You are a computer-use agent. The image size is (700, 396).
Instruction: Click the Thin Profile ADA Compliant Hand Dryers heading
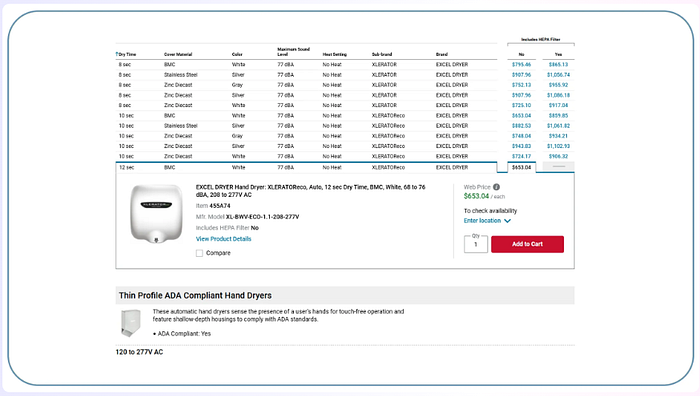pos(195,296)
